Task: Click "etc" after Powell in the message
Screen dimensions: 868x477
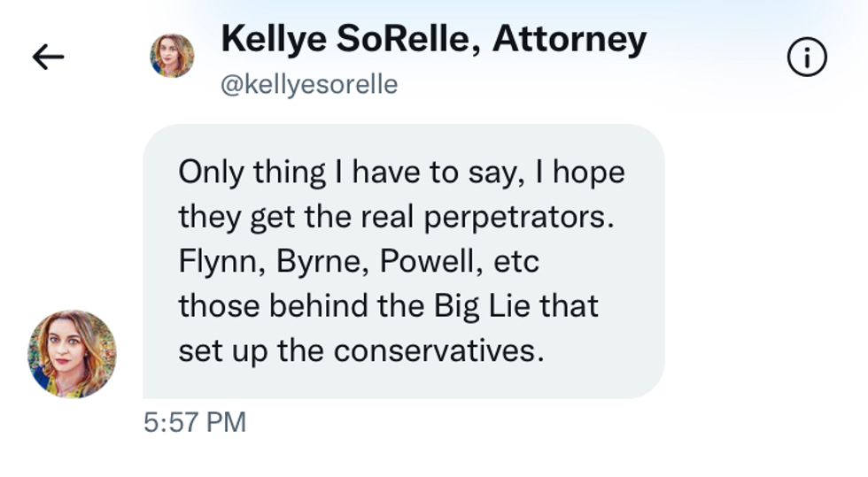Action: pyautogui.click(x=516, y=262)
